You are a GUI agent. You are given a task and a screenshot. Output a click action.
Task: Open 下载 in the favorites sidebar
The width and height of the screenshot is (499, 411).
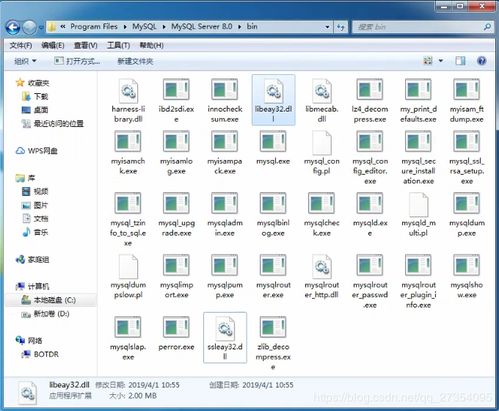pos(35,96)
